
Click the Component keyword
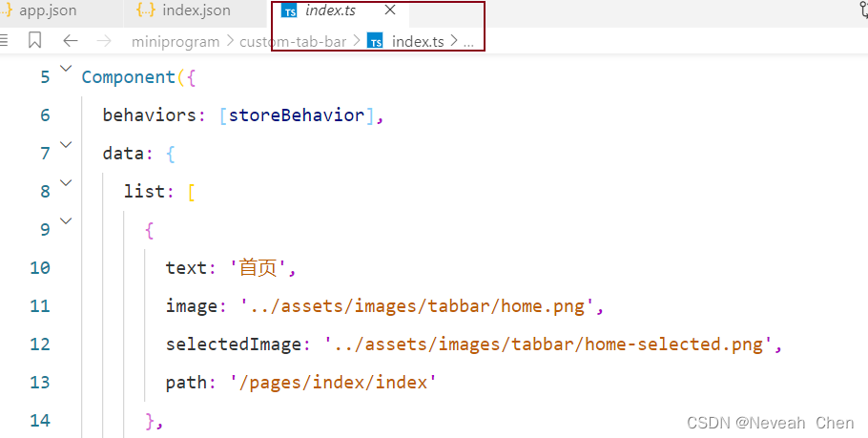tap(129, 77)
